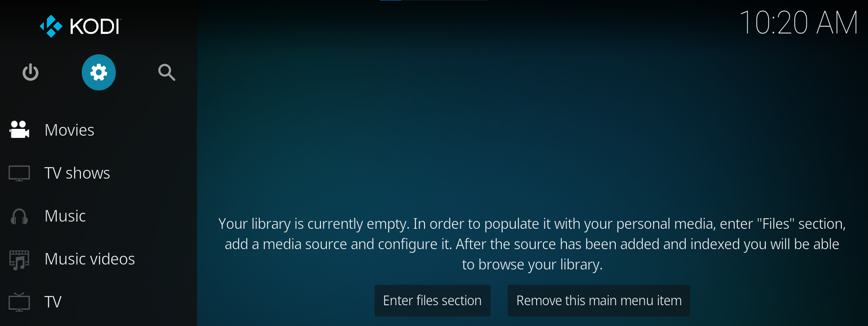Click the Music videos filmstrip icon
868x326 pixels.
19,260
